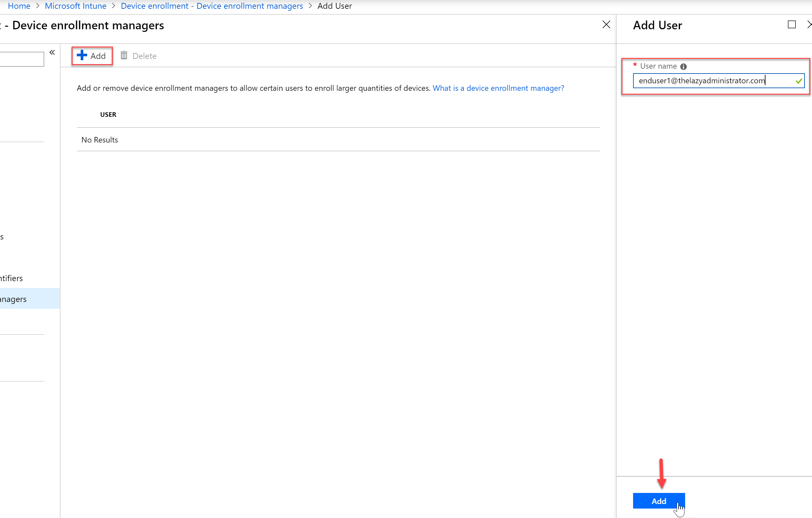Viewport: 812px width, 518px height.
Task: Open Microsoft Intune breadcrumb
Action: click(x=75, y=6)
